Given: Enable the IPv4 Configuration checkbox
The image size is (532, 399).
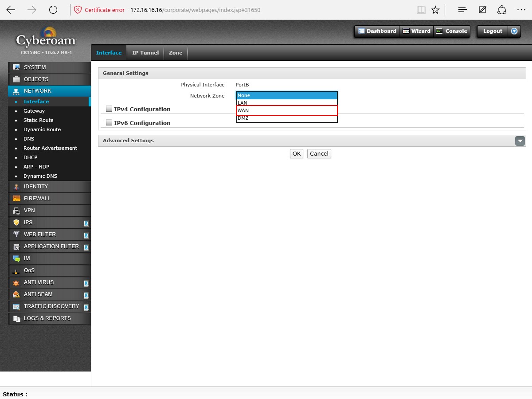Looking at the screenshot, I should [109, 109].
